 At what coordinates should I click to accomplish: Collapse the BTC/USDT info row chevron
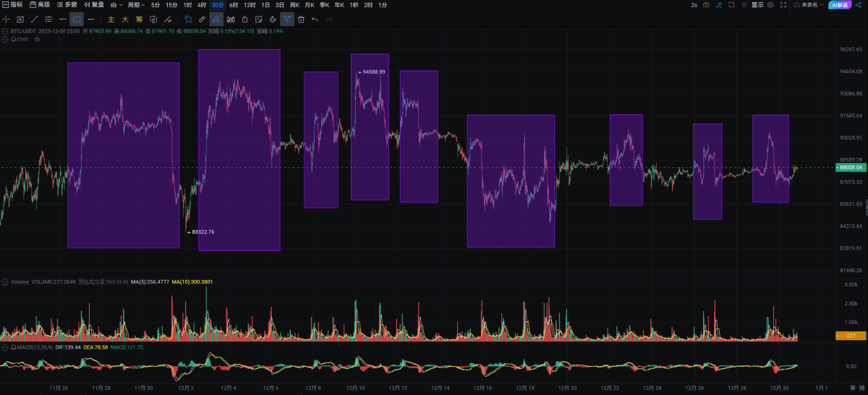click(x=5, y=32)
